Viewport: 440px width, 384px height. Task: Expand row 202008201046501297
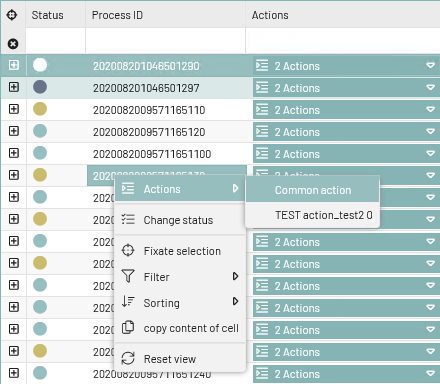[x=14, y=87]
